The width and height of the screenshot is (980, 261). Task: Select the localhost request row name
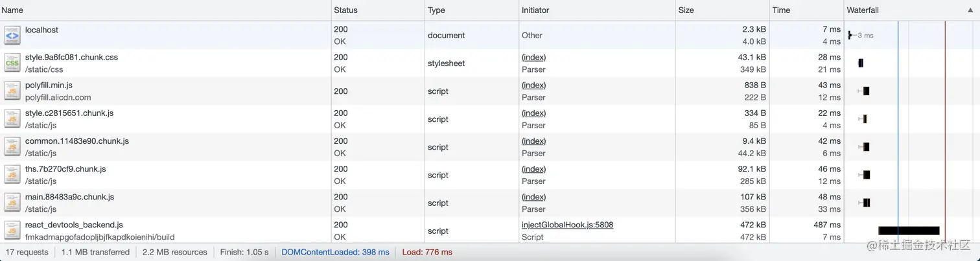pos(41,30)
